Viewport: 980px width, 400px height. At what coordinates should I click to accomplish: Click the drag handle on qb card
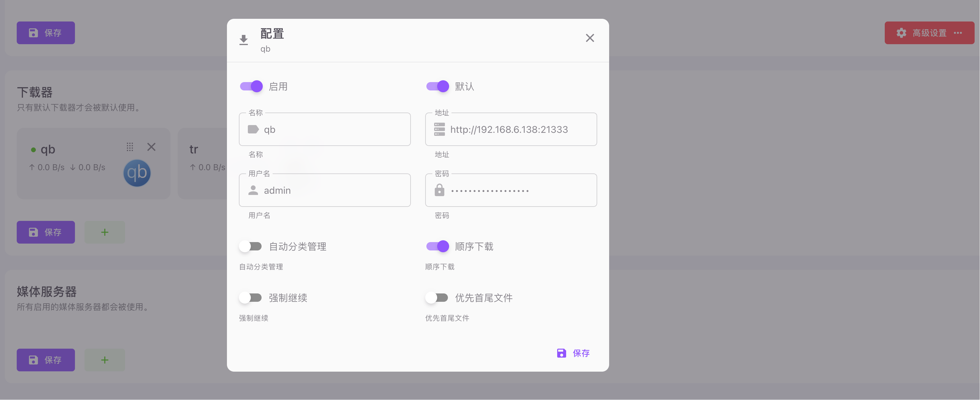pyautogui.click(x=130, y=147)
